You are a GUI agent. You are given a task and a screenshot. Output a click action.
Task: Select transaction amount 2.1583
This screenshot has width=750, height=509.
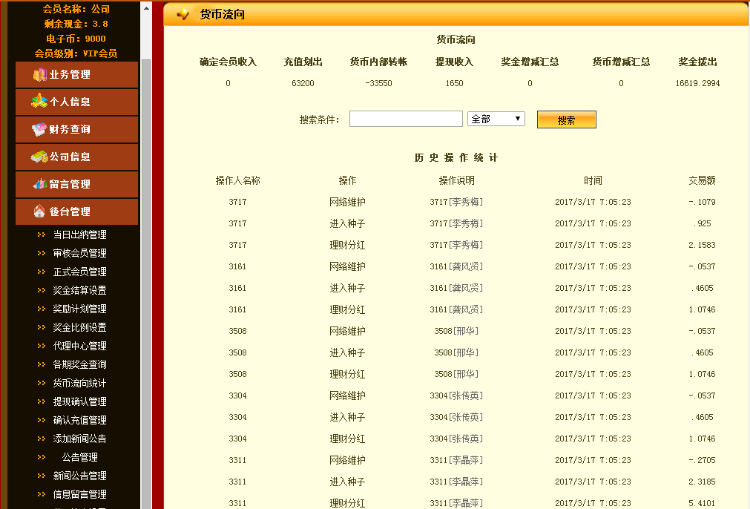tap(702, 245)
